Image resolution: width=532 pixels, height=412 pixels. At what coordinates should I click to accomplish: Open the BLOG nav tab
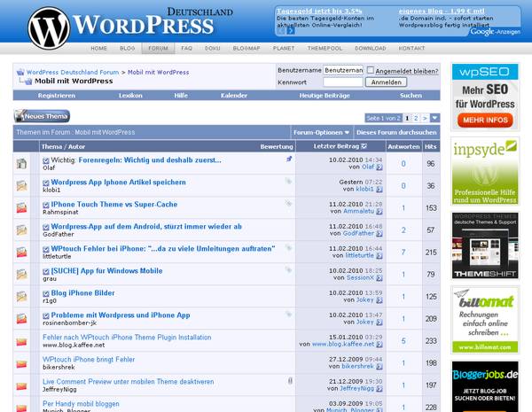(x=128, y=48)
